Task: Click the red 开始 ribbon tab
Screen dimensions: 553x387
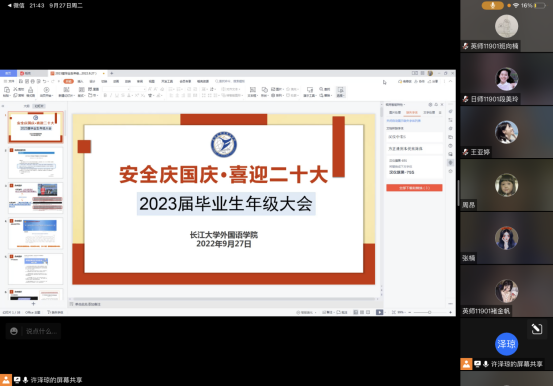Action: [68, 81]
